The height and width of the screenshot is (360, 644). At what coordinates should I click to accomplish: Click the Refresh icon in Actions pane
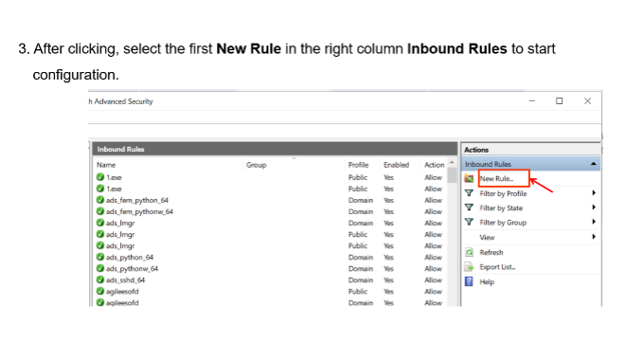pos(469,252)
